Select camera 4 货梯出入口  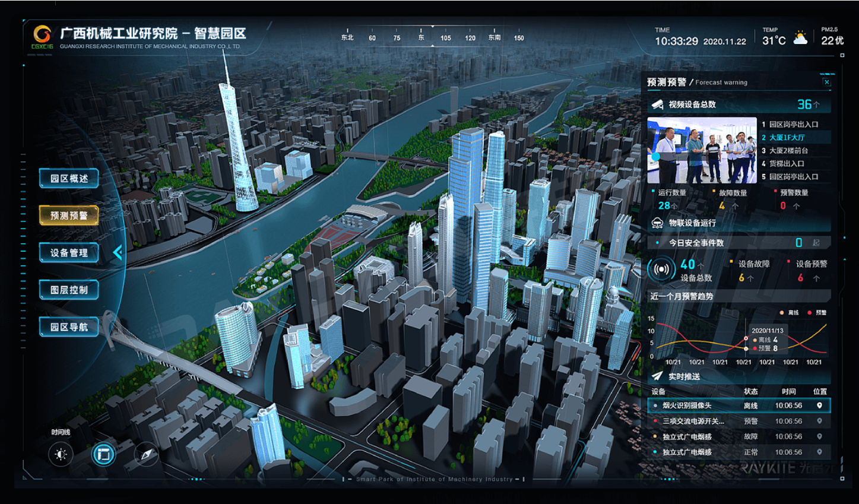tap(795, 163)
